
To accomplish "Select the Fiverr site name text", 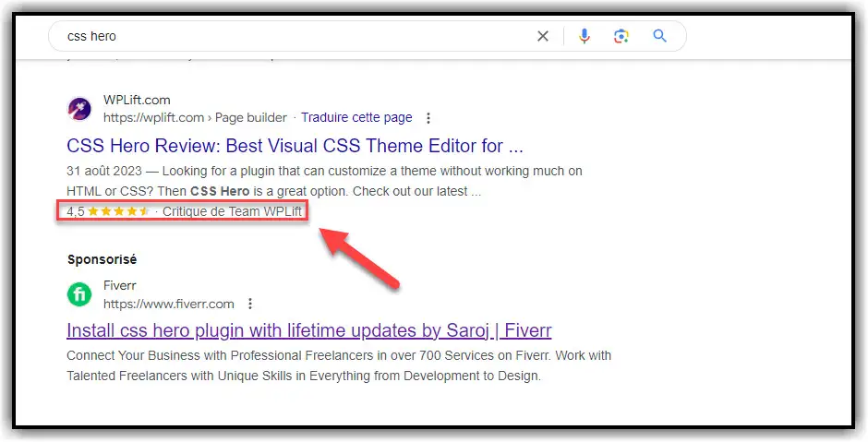I will pyautogui.click(x=119, y=285).
